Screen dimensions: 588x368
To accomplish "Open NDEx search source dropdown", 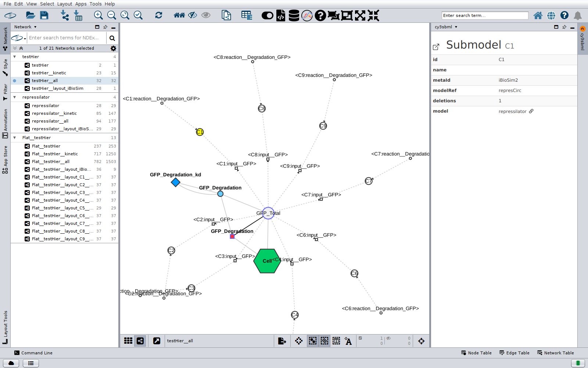I will click(19, 38).
